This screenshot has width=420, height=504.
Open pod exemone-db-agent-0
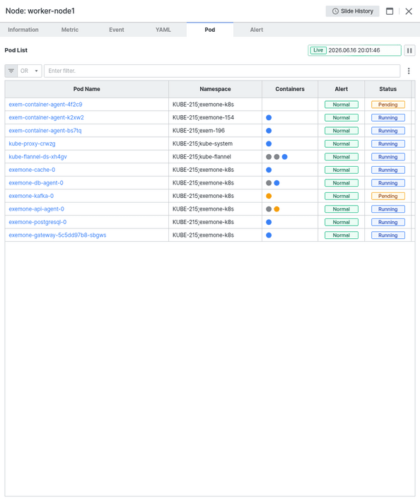click(36, 183)
